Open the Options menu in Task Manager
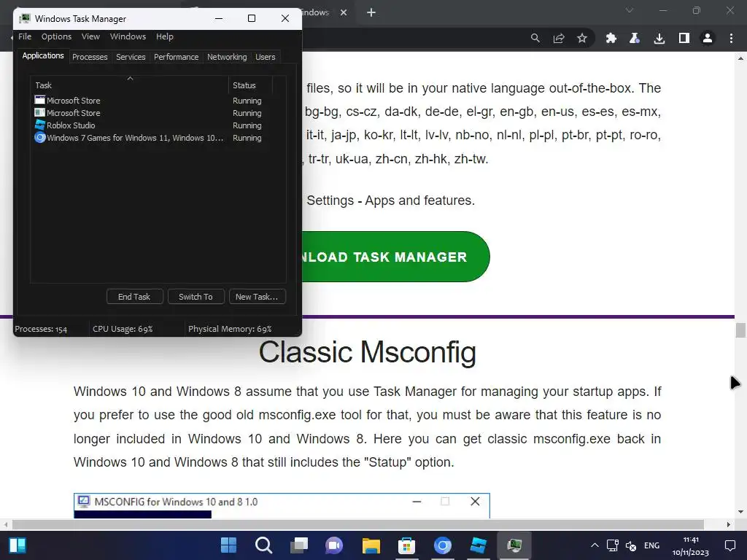This screenshot has height=560, width=747. point(56,36)
